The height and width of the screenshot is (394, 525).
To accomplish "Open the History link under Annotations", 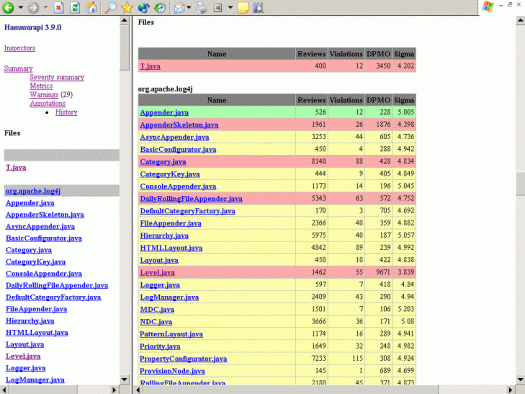I will point(66,112).
